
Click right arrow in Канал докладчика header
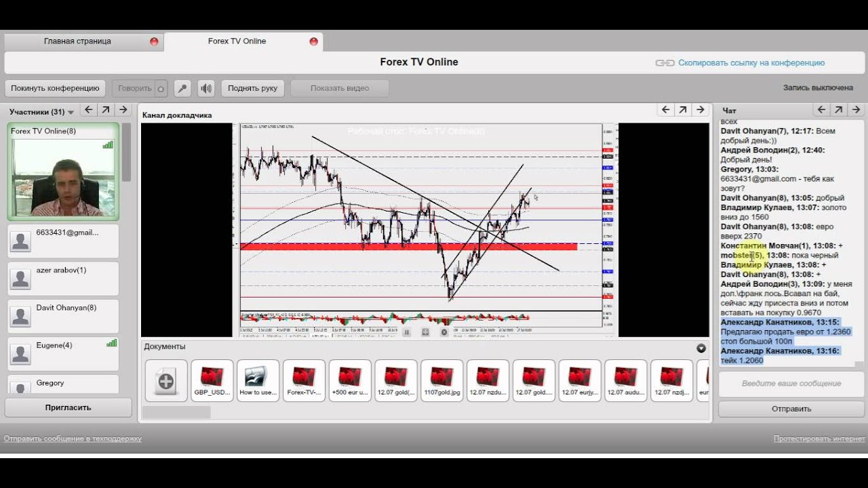click(x=701, y=110)
